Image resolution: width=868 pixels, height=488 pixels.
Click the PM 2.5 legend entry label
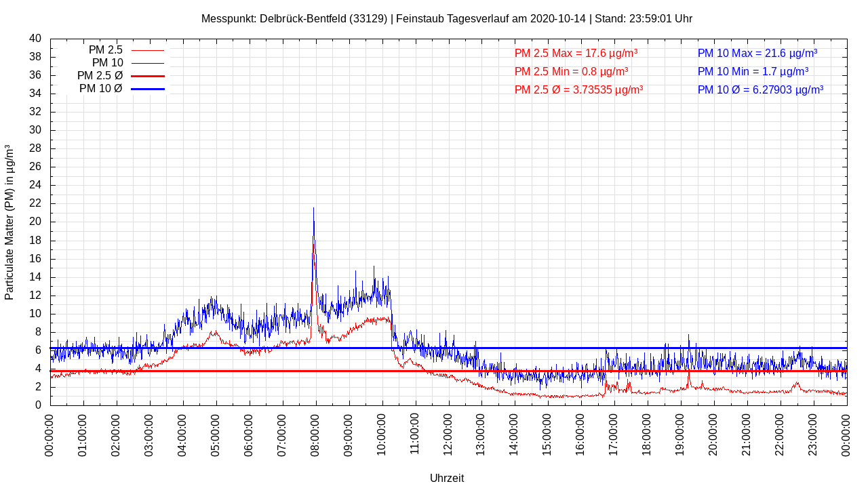coord(105,50)
